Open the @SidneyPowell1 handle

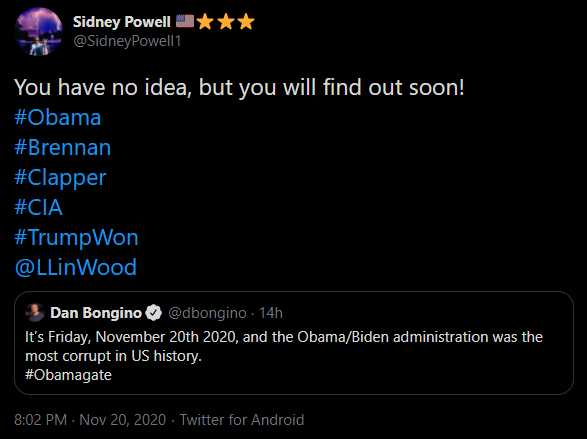(127, 41)
